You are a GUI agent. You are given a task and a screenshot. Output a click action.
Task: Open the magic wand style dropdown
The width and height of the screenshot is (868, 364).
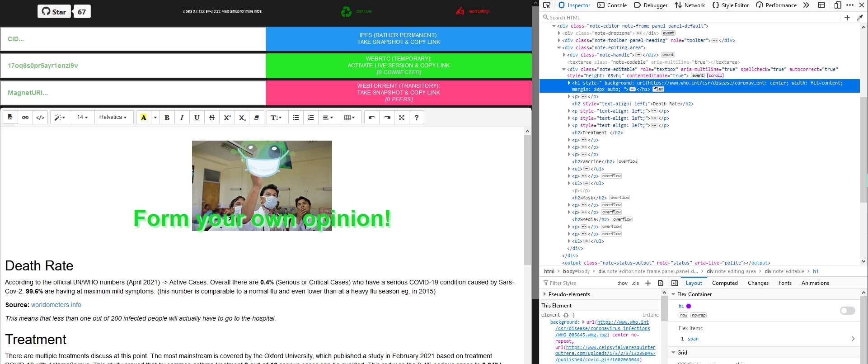[x=60, y=118]
